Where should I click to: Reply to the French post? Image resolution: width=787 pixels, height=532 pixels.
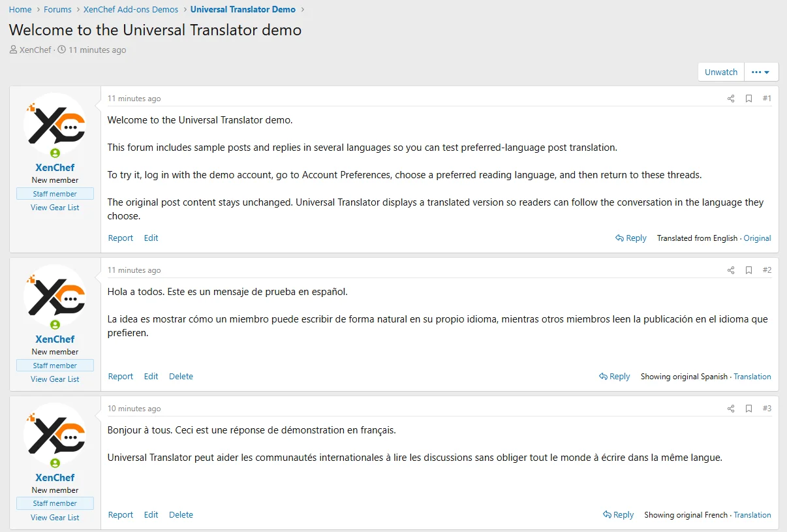[x=619, y=515]
